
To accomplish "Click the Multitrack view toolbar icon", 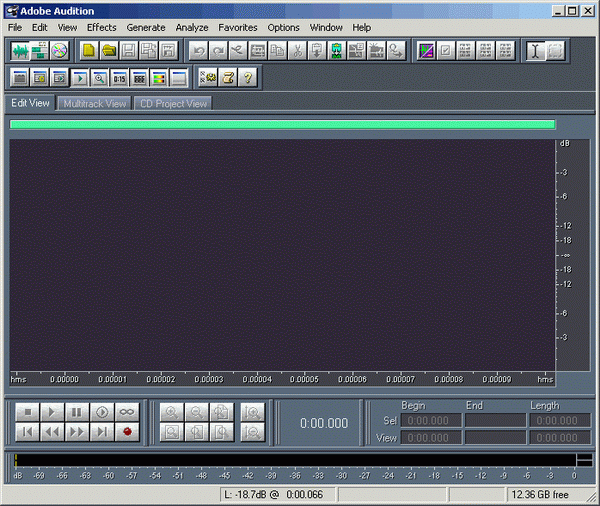I will click(39, 51).
